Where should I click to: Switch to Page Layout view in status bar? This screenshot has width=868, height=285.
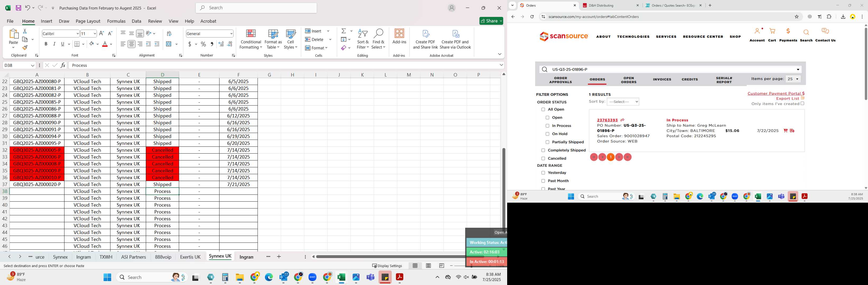428,265
